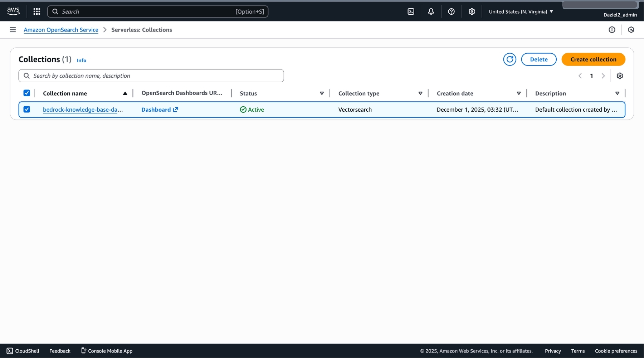Go to Amazon OpenSearch Service breadcrumb
644x359 pixels.
pos(61,30)
